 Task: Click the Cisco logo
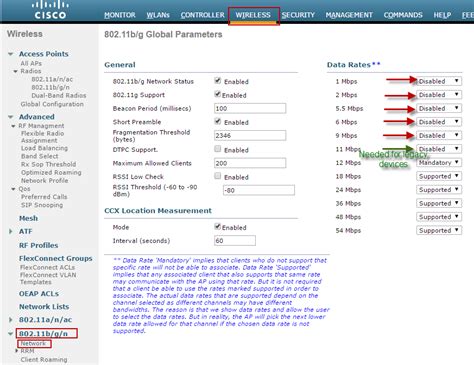tap(50, 10)
